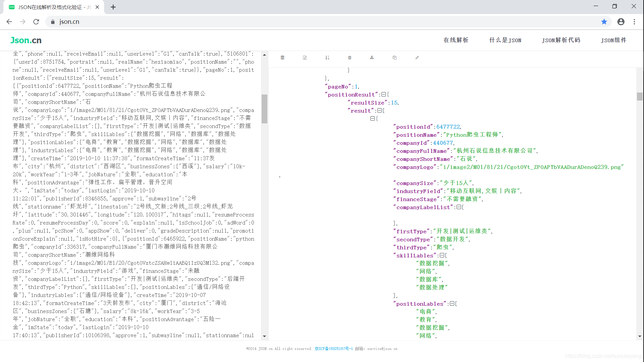Reload the json.cn page

36,22
